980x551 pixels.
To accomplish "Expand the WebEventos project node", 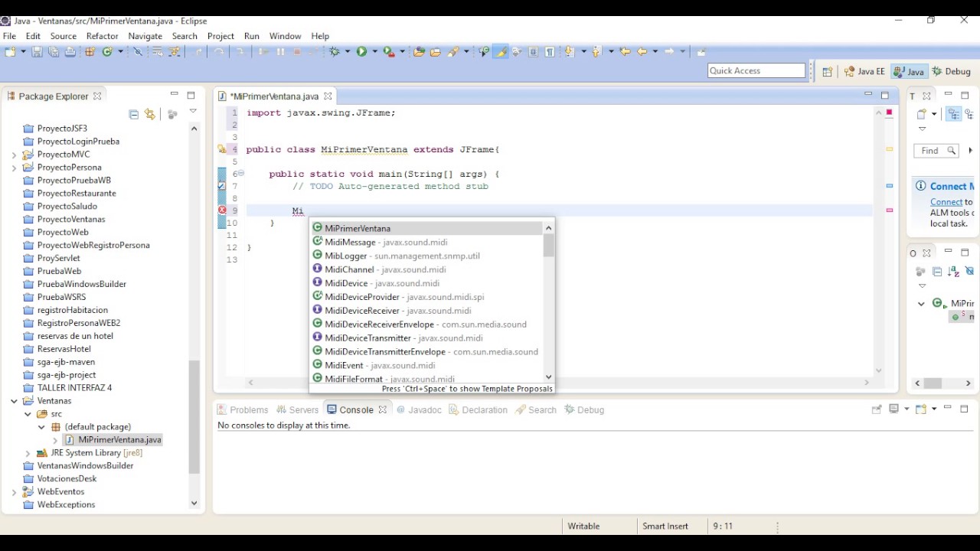I will tap(14, 492).
